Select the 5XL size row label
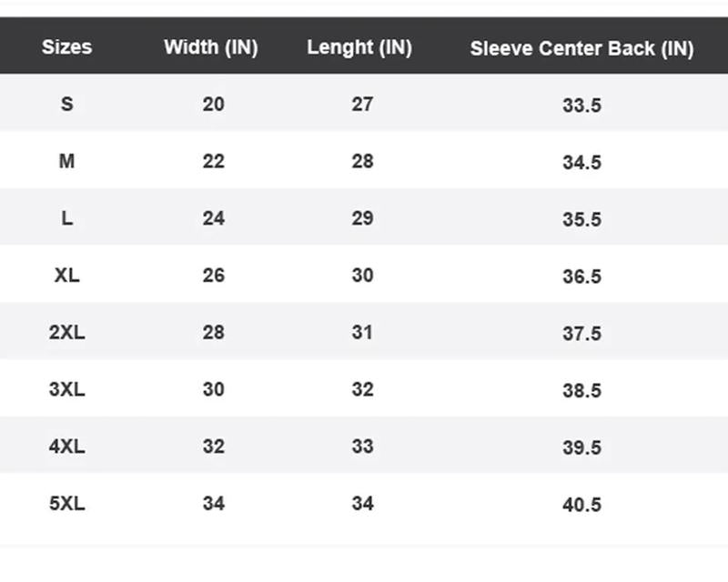 coord(66,504)
